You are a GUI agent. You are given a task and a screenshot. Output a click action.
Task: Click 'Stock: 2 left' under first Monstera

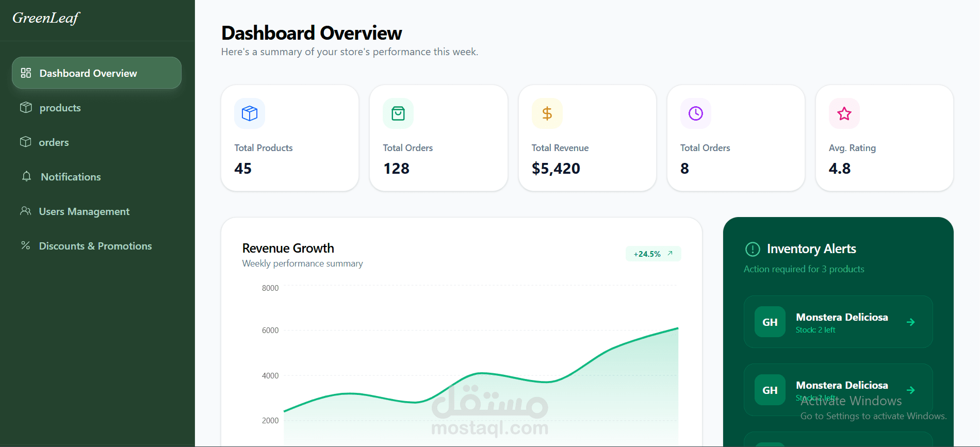click(815, 330)
